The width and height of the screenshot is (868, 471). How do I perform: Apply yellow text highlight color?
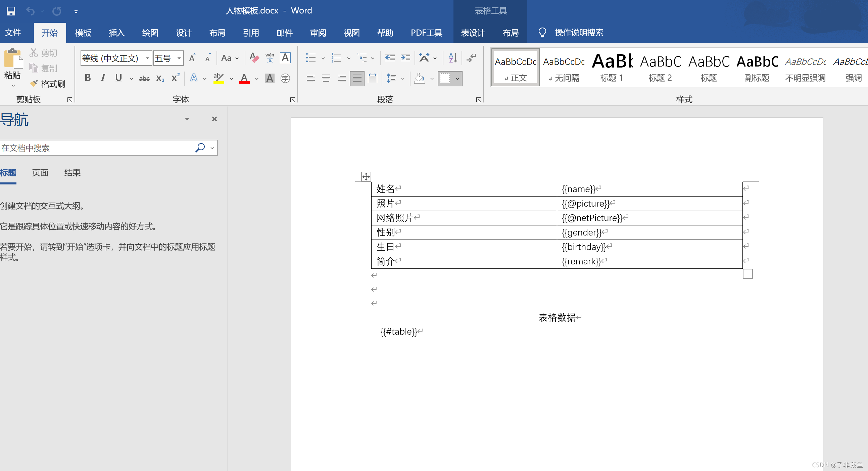coord(219,78)
